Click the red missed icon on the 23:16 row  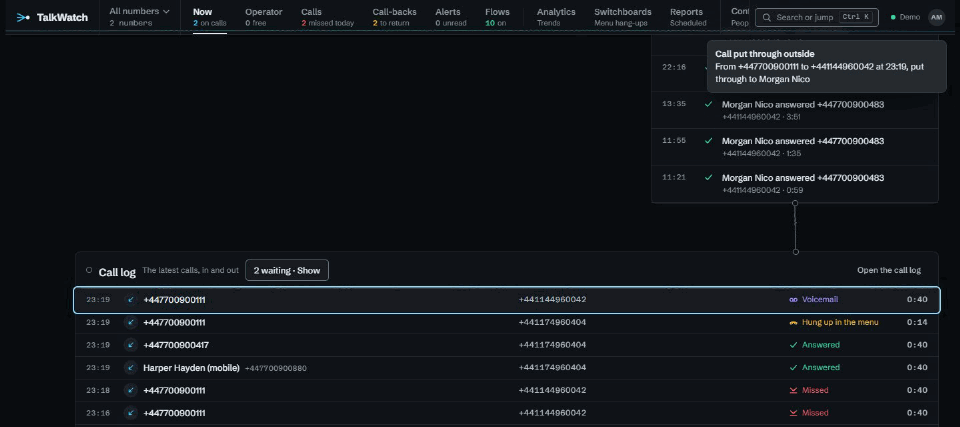(x=793, y=413)
